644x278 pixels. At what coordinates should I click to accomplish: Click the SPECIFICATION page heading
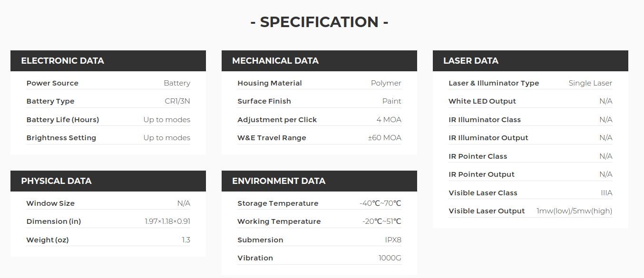coord(319,22)
